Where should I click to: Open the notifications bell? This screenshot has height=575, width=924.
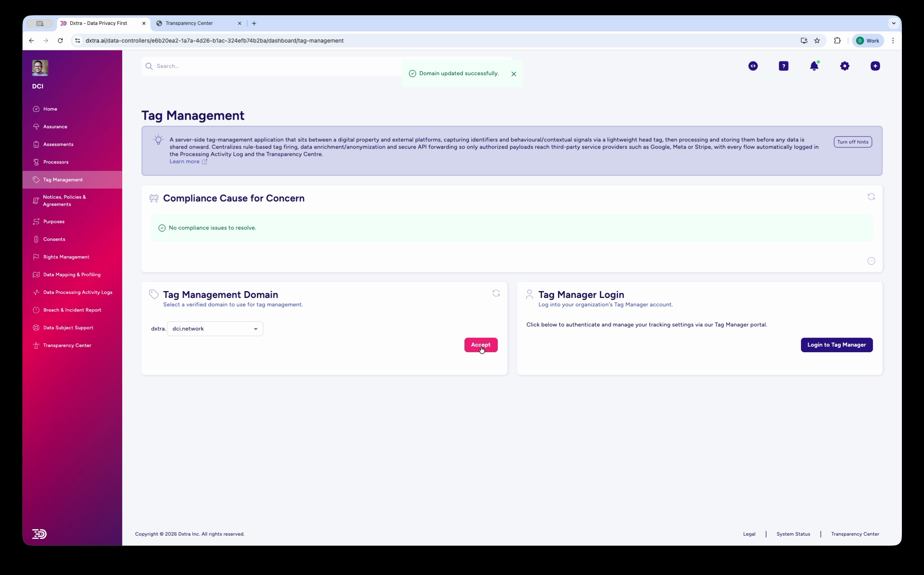[814, 66]
